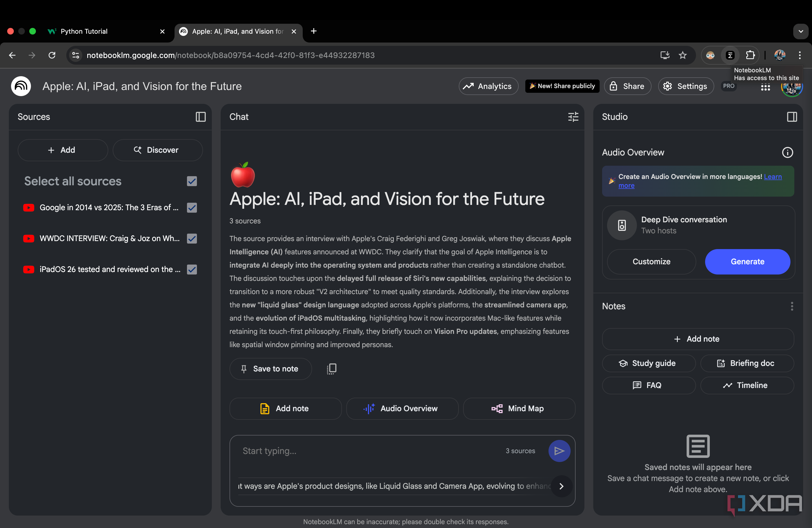Toggle Select all sources checkbox
The width and height of the screenshot is (812, 528).
pyautogui.click(x=192, y=181)
